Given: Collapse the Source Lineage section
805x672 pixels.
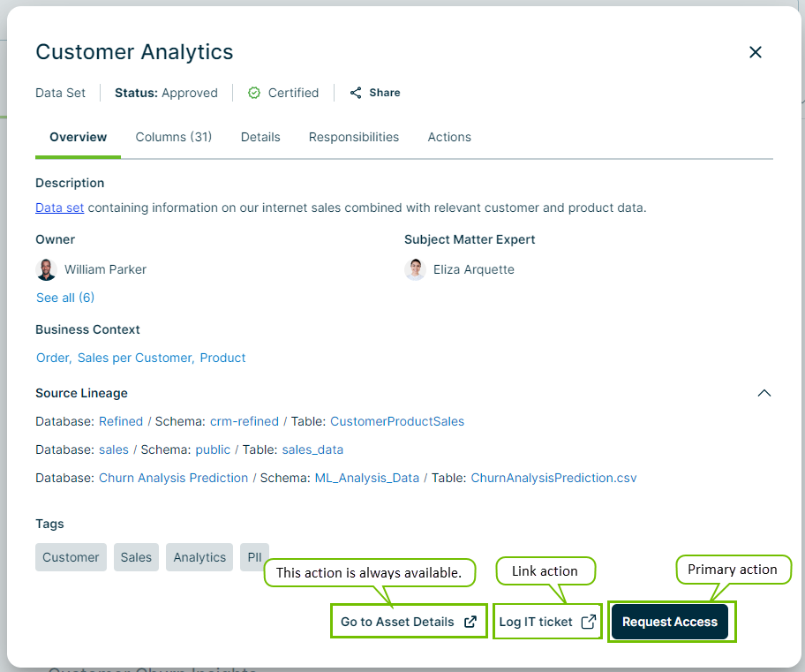Looking at the screenshot, I should pyautogui.click(x=764, y=393).
